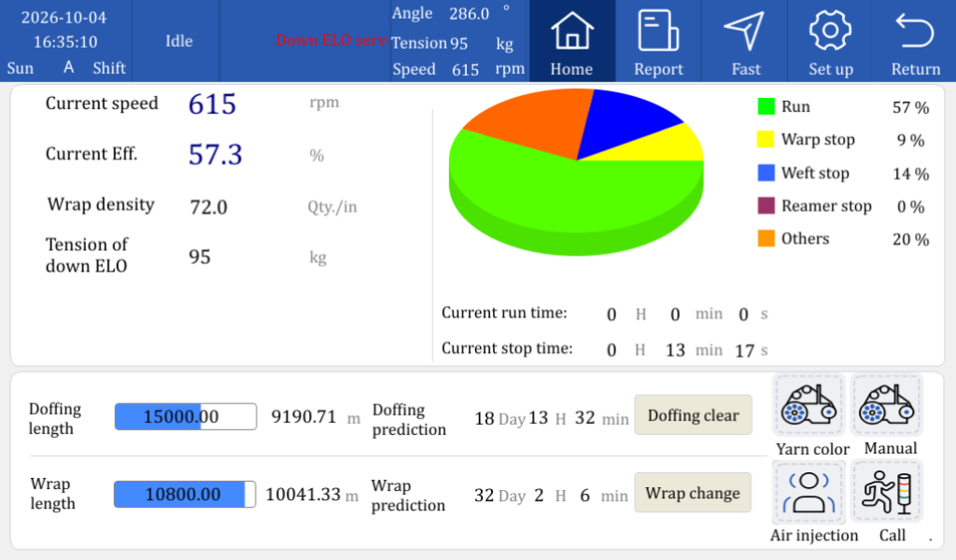The image size is (956, 560).
Task: Switch to the Fast tab
Action: (745, 41)
